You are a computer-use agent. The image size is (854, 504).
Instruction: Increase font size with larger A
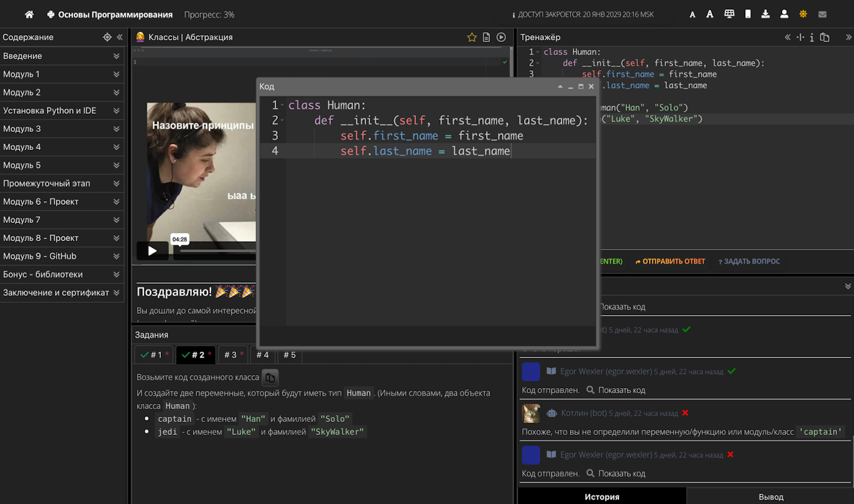coord(710,14)
